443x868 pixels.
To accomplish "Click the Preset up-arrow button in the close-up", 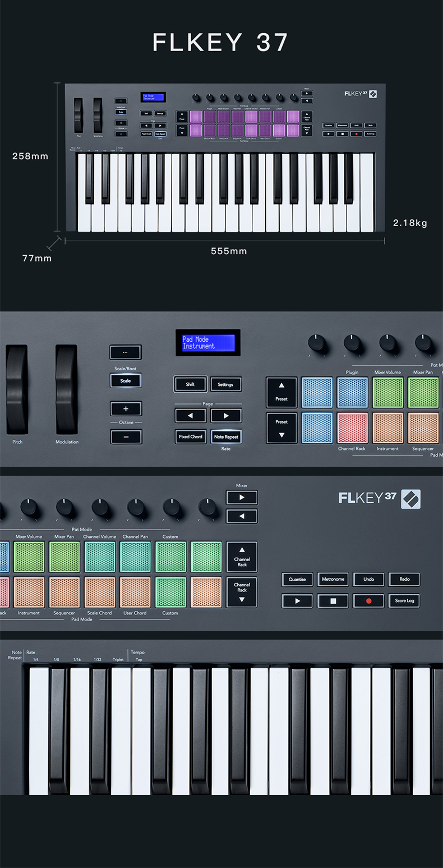I will pyautogui.click(x=282, y=392).
